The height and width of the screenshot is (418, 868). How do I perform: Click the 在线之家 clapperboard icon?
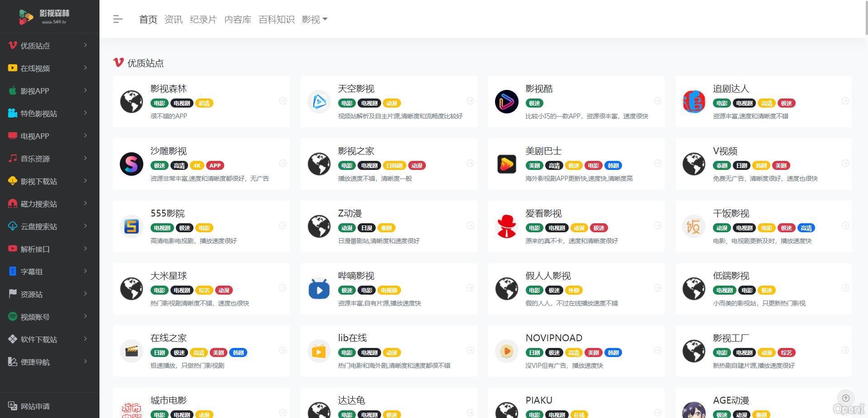click(132, 351)
